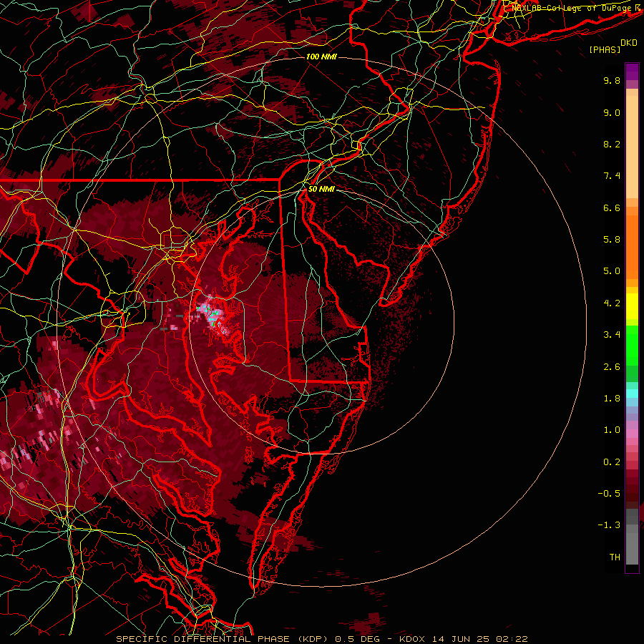
Task: Click the 5.8 scale label
Action: pos(612,240)
